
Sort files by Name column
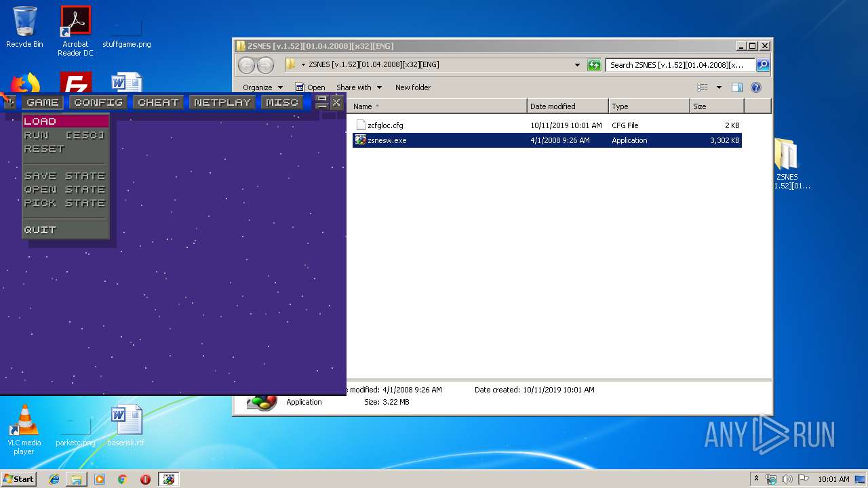tap(438, 106)
